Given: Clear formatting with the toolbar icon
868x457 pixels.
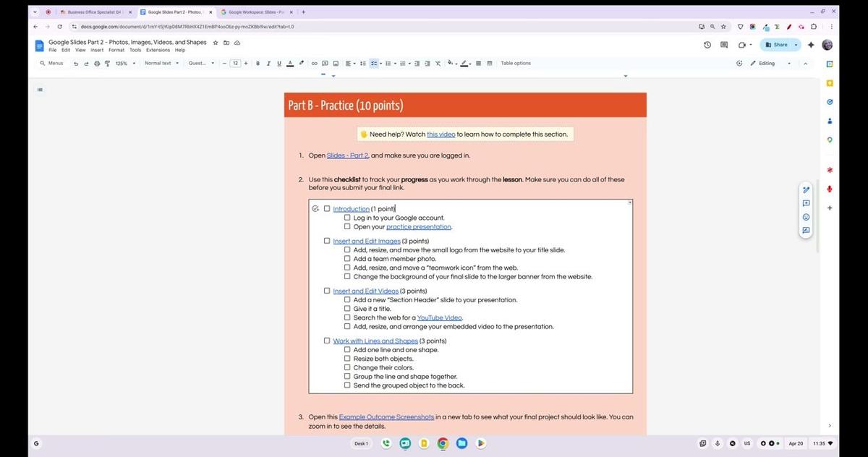Looking at the screenshot, I should pyautogui.click(x=438, y=63).
